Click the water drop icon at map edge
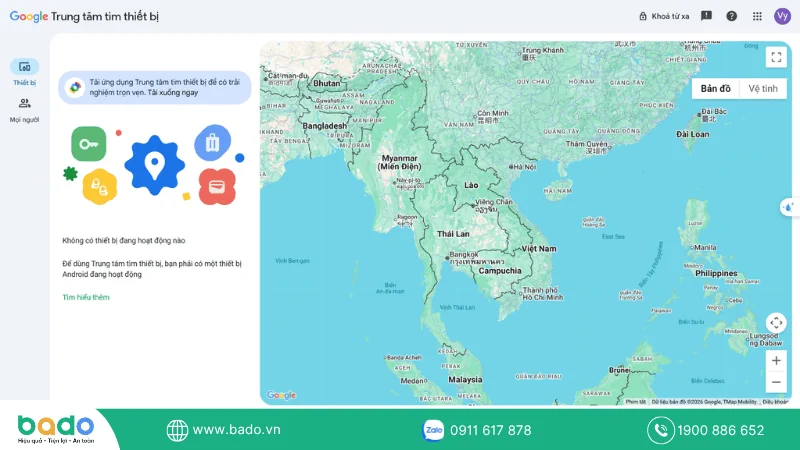The image size is (800, 450). (790, 207)
